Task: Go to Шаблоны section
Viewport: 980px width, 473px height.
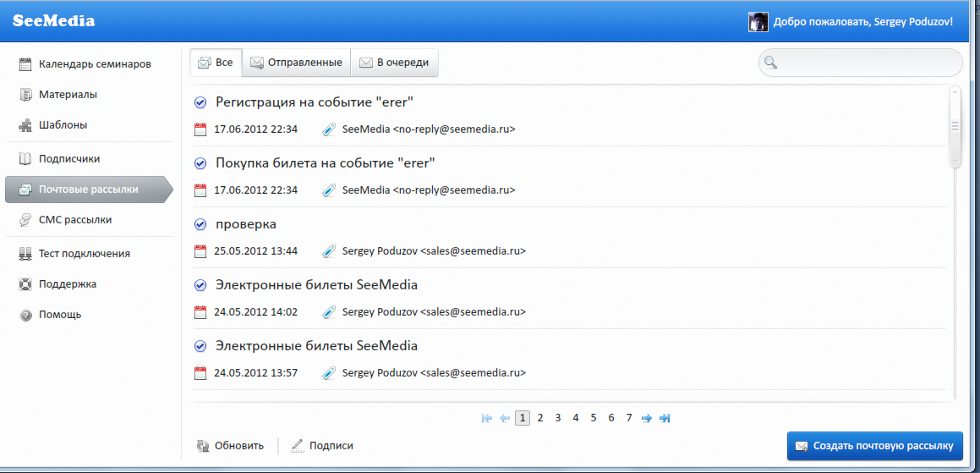Action: coord(53,124)
